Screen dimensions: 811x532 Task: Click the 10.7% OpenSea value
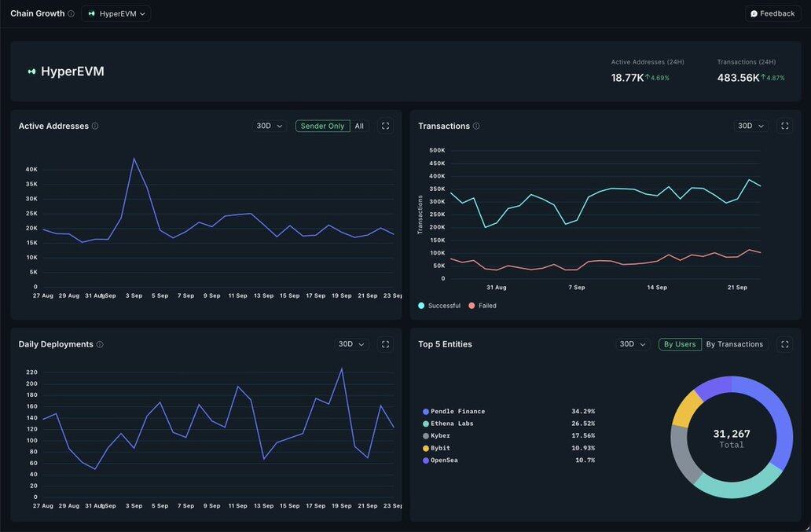585,460
